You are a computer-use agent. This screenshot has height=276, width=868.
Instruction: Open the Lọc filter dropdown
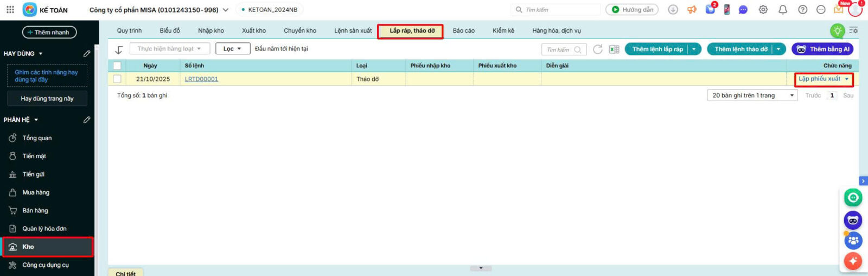coord(232,49)
